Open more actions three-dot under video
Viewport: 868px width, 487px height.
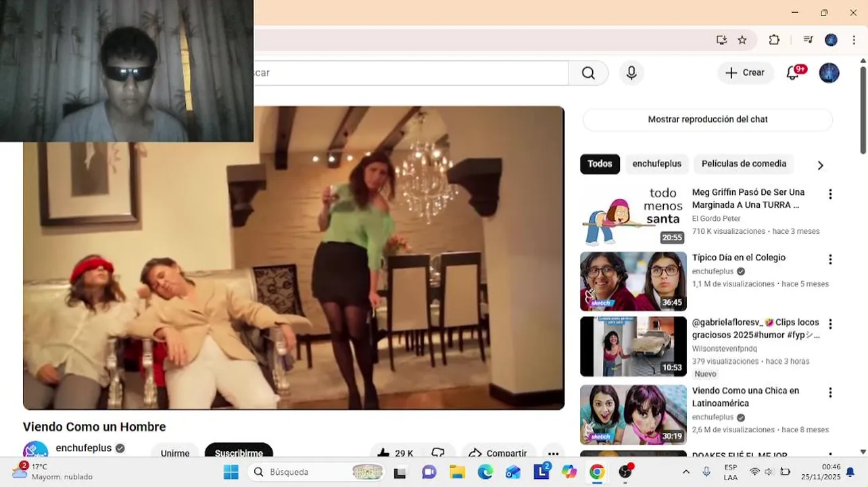pyautogui.click(x=553, y=453)
